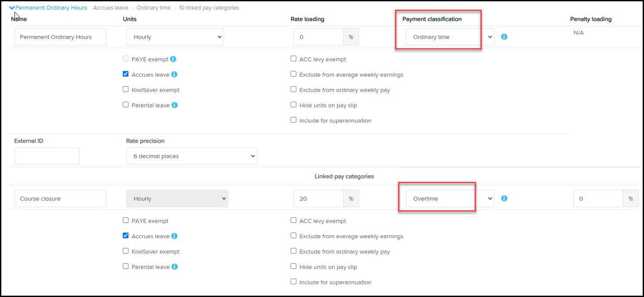The width and height of the screenshot is (644, 297).
Task: Collapse the Permanent Ordinary Hours chevron
Action: tap(12, 8)
